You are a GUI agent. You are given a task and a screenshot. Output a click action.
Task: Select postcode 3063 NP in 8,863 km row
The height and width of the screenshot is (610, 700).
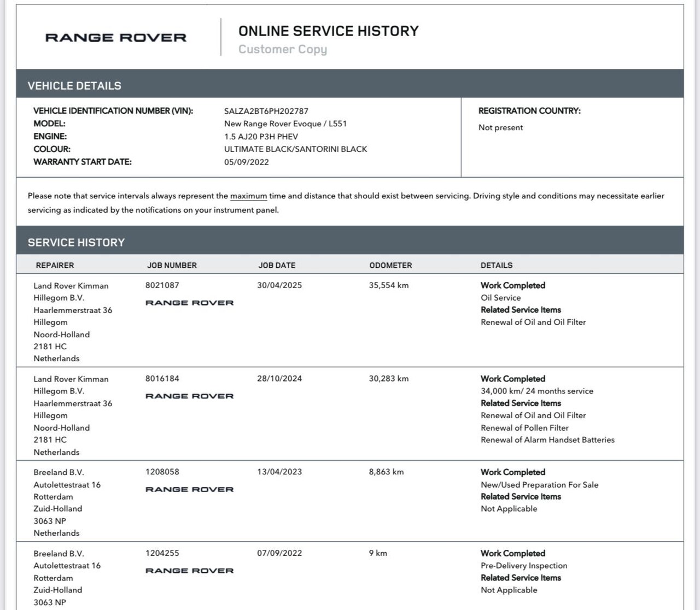click(50, 521)
